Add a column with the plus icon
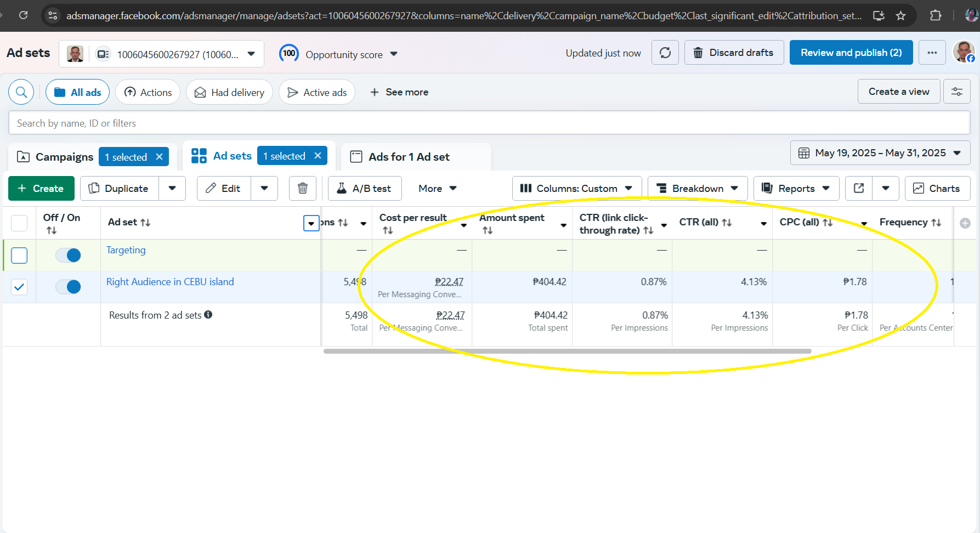 (965, 223)
